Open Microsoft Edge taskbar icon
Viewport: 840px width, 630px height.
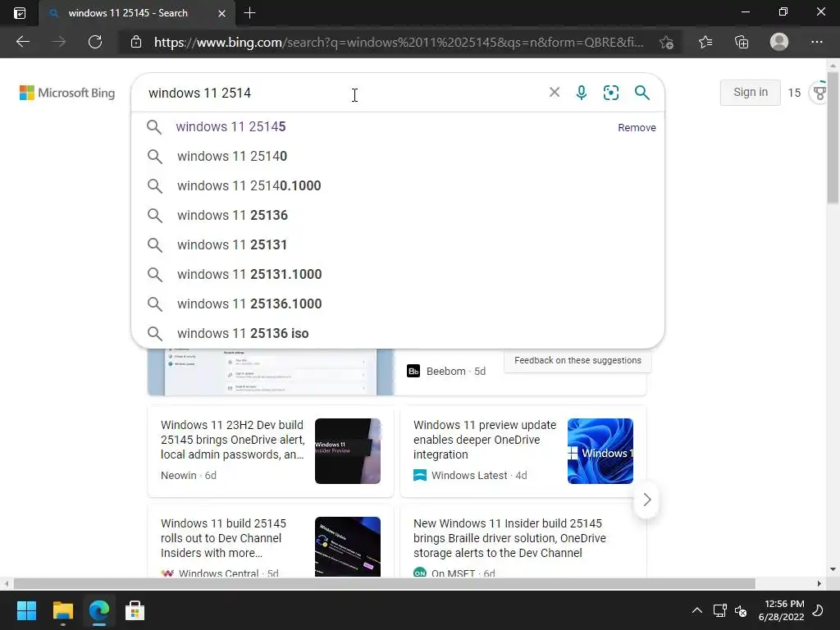(99, 610)
